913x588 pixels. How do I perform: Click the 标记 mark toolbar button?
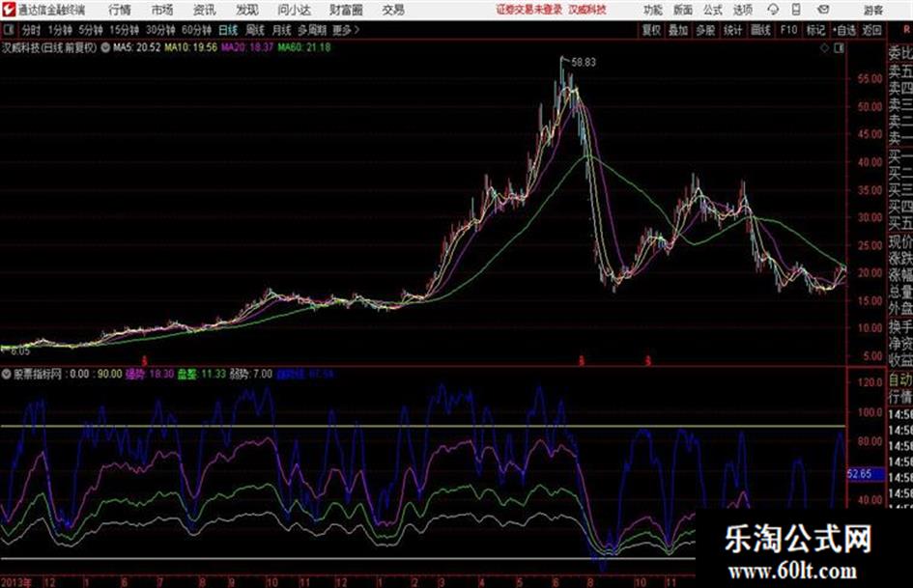[815, 30]
